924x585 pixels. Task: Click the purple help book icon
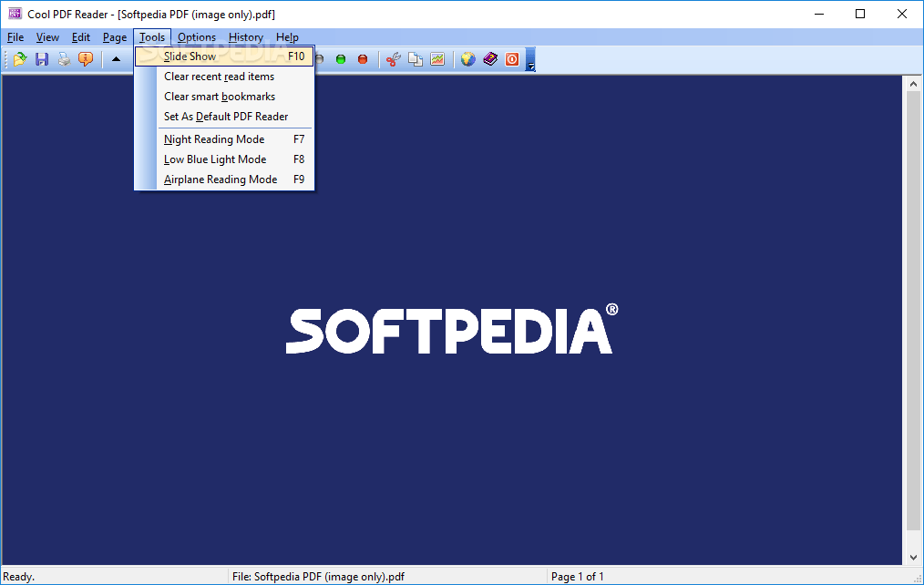[490, 59]
